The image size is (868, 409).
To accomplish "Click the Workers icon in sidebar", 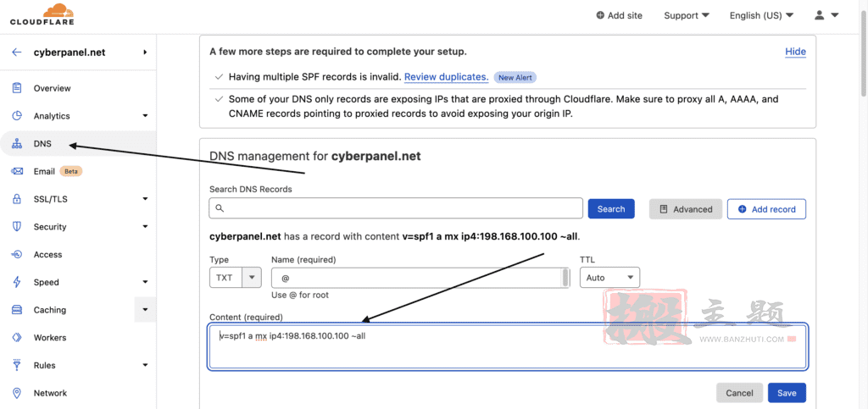I will [x=17, y=337].
